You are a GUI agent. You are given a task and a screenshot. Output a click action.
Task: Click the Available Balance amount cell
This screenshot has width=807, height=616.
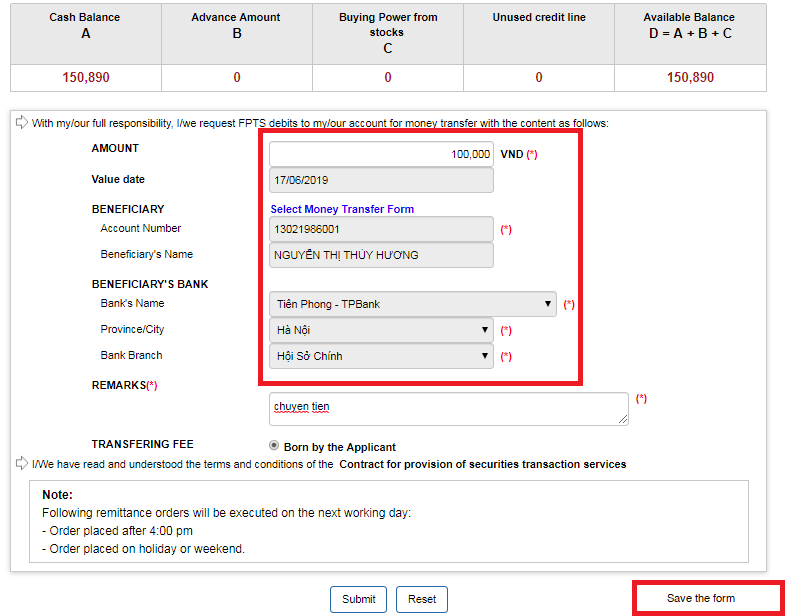click(690, 78)
